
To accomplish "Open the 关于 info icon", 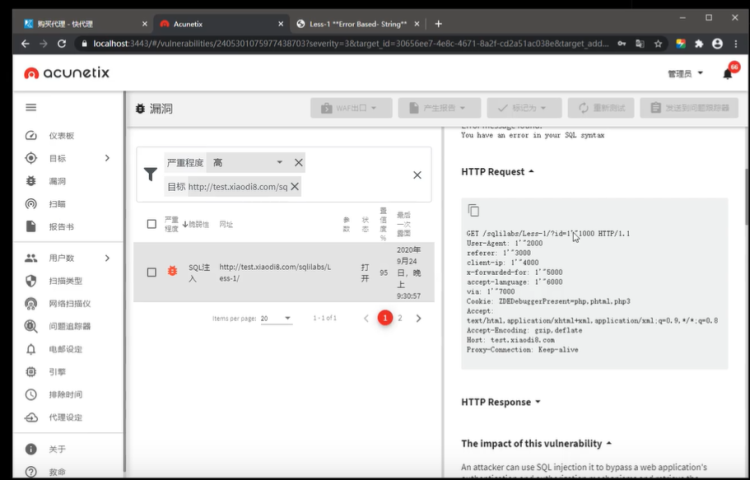I will pos(31,449).
